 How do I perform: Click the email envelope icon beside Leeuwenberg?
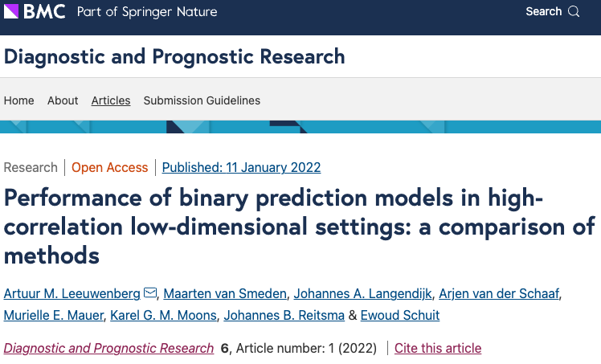coord(150,292)
